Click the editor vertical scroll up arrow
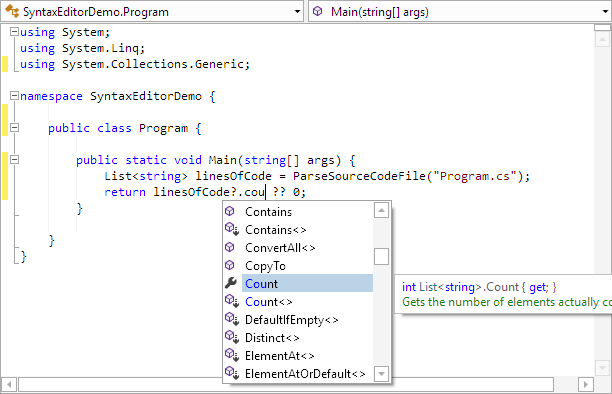This screenshot has height=394, width=612. point(603,39)
